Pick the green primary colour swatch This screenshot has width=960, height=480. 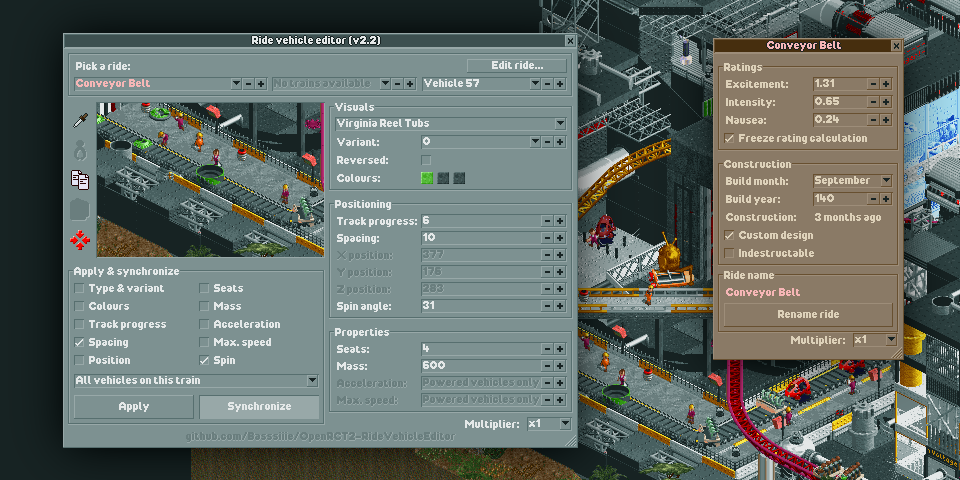pos(427,178)
